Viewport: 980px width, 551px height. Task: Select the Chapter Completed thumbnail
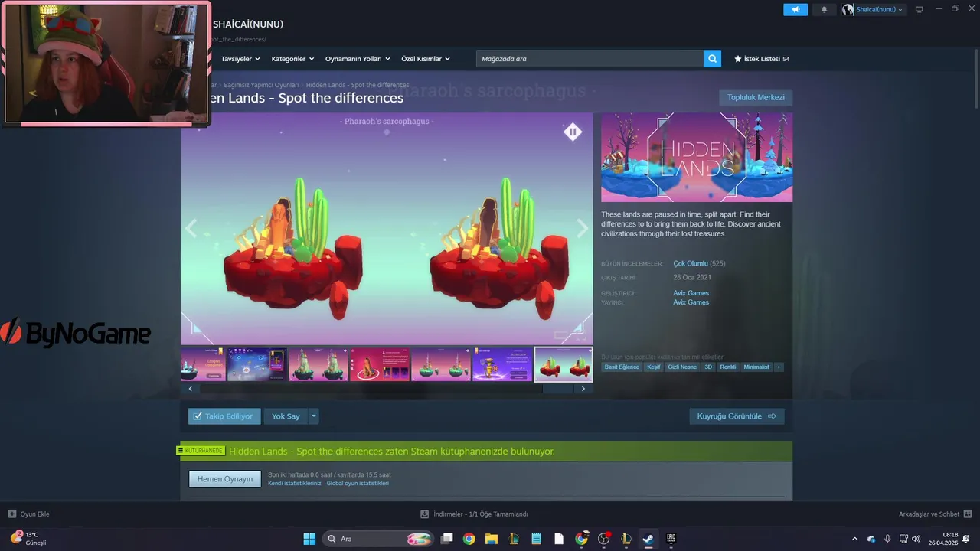tap(203, 364)
